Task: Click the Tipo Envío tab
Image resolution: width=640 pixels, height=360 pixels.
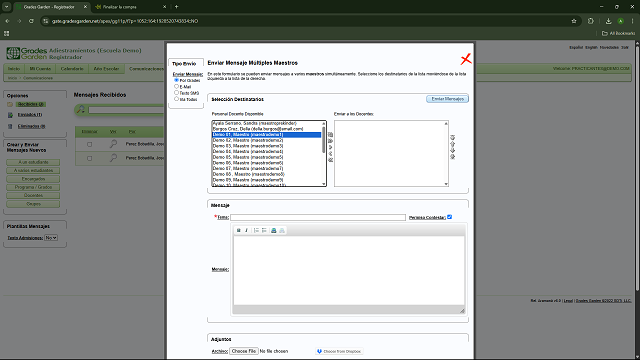Action: point(184,63)
